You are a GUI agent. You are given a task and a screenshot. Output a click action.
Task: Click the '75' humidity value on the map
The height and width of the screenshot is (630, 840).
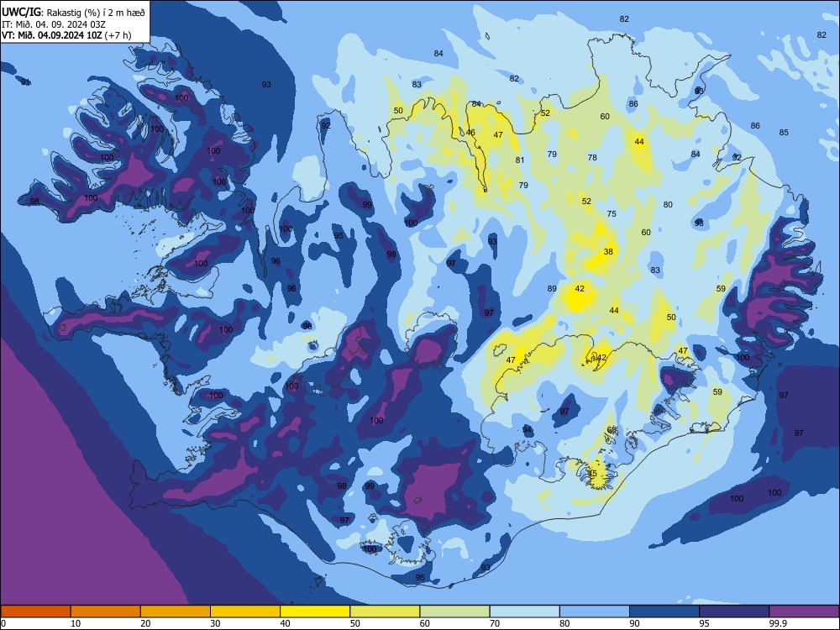pos(612,213)
